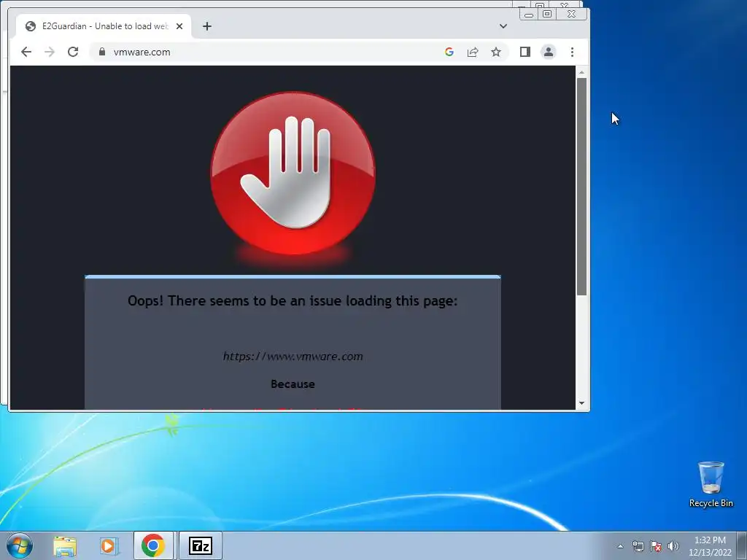Screen dimensions: 747x560
Task: Open the Chrome three-dot menu
Action: click(x=572, y=52)
